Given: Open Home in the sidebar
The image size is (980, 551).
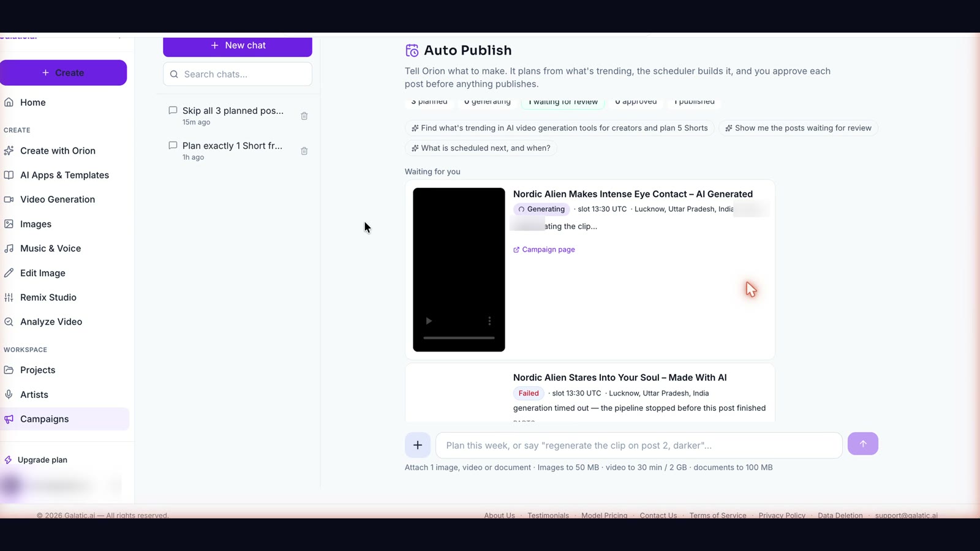Looking at the screenshot, I should coord(32,102).
